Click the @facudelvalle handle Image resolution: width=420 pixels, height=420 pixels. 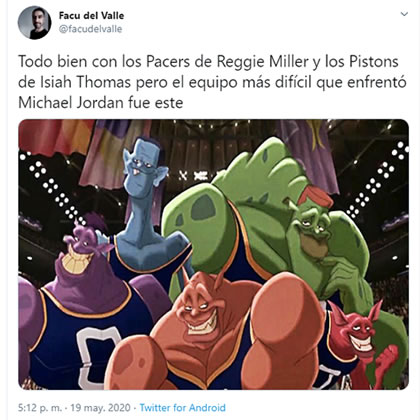[90, 29]
